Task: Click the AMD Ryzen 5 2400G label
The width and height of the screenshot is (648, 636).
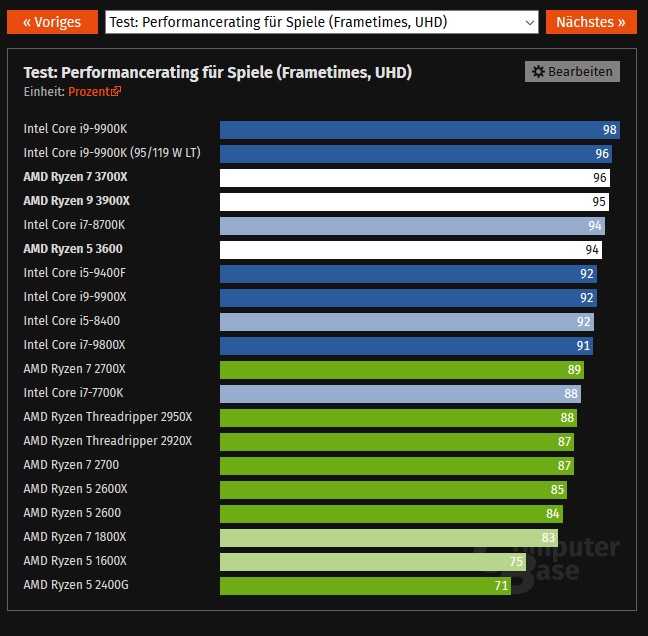Action: click(x=76, y=584)
